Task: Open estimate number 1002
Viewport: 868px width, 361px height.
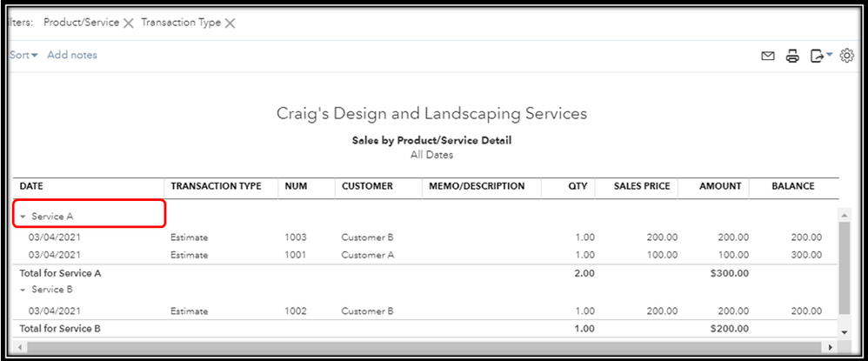Action: (x=296, y=311)
